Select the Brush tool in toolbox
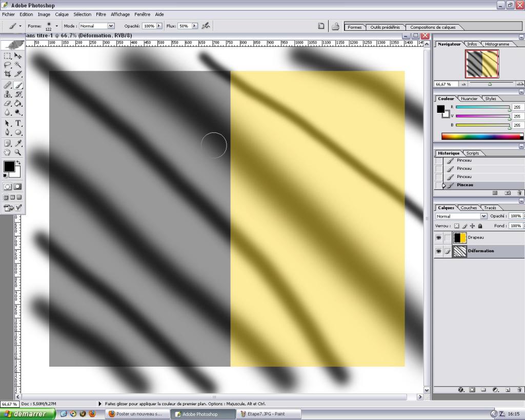This screenshot has height=420, width=525. click(x=18, y=86)
